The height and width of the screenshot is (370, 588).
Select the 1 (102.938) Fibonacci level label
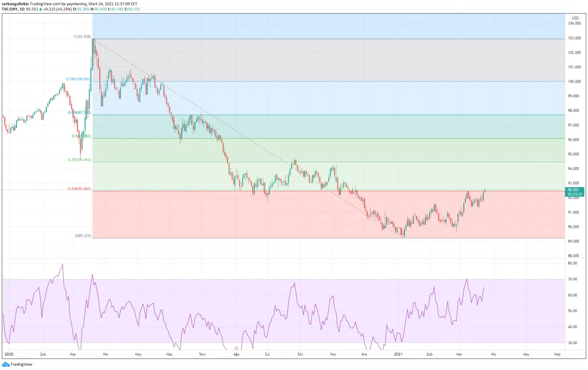[82, 37]
